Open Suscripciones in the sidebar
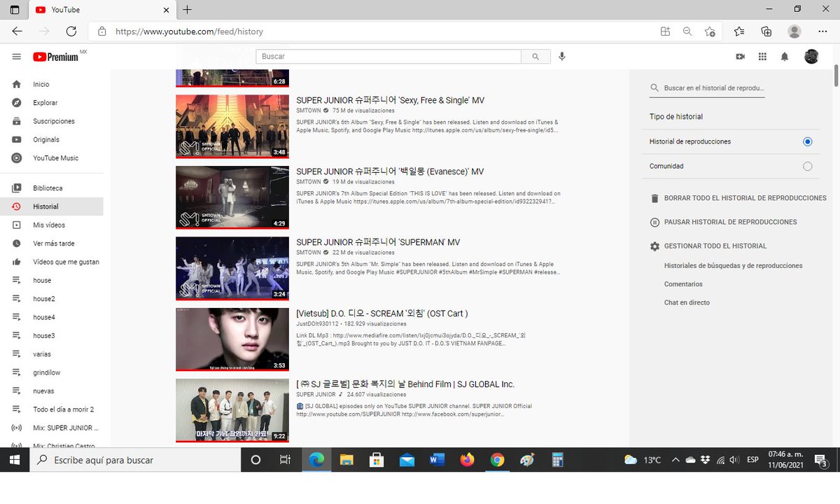The height and width of the screenshot is (504, 840). [52, 121]
